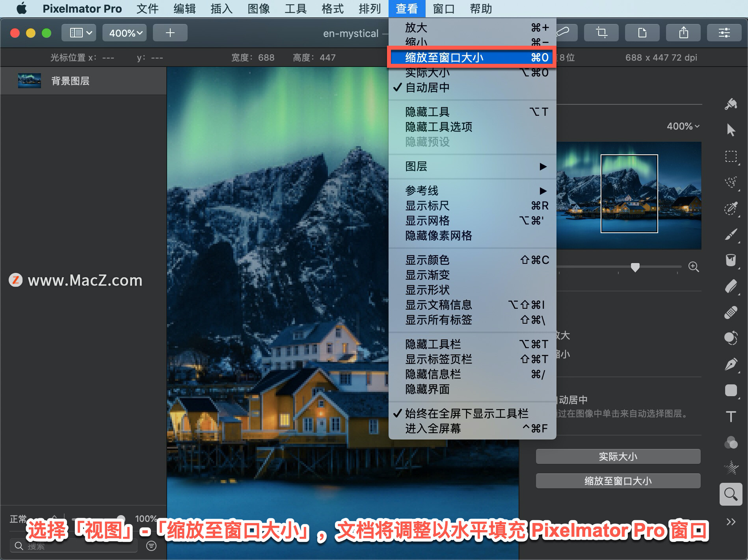The height and width of the screenshot is (560, 748).
Task: Select the Repair bandage tool
Action: tap(731, 312)
